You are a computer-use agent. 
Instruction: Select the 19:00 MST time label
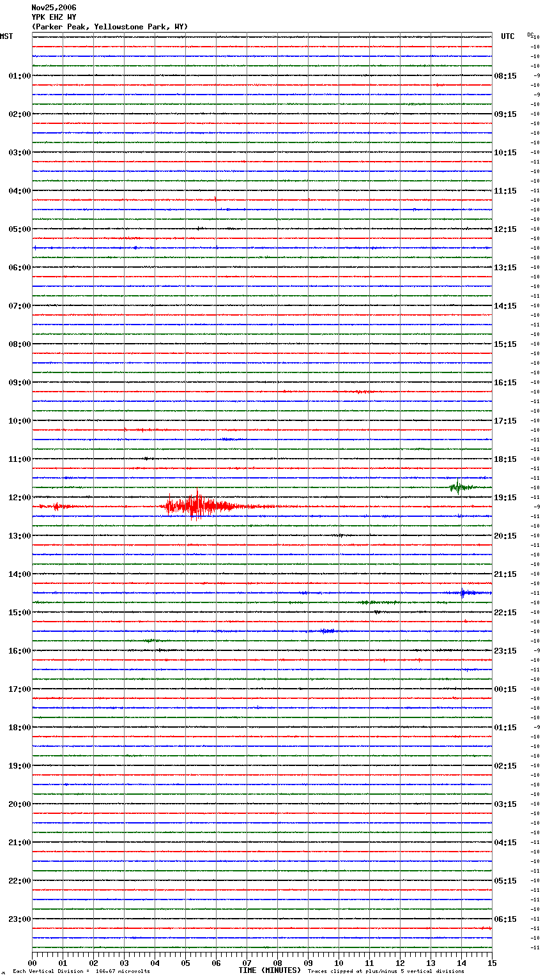click(x=19, y=766)
